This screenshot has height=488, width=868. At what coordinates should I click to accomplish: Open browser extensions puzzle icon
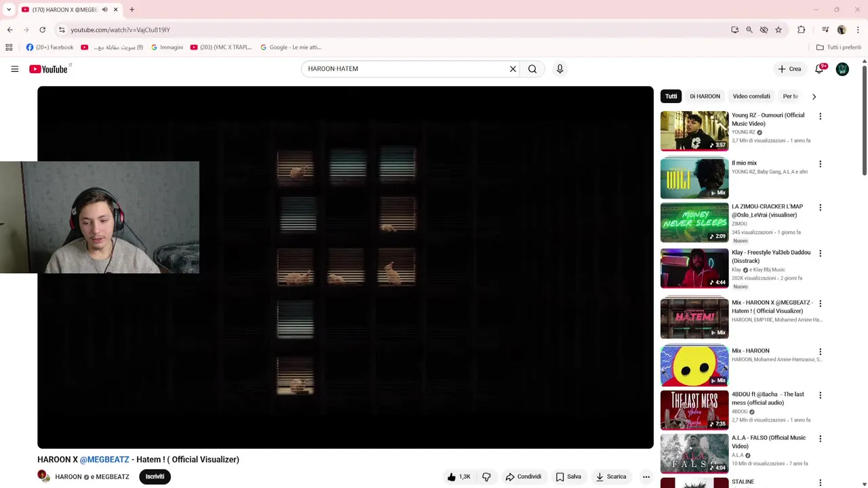click(802, 30)
